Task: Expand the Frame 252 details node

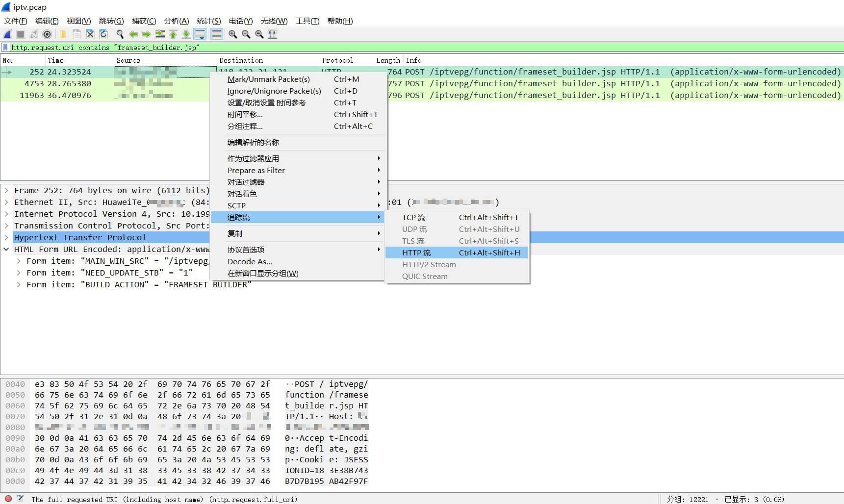Action: tap(6, 191)
